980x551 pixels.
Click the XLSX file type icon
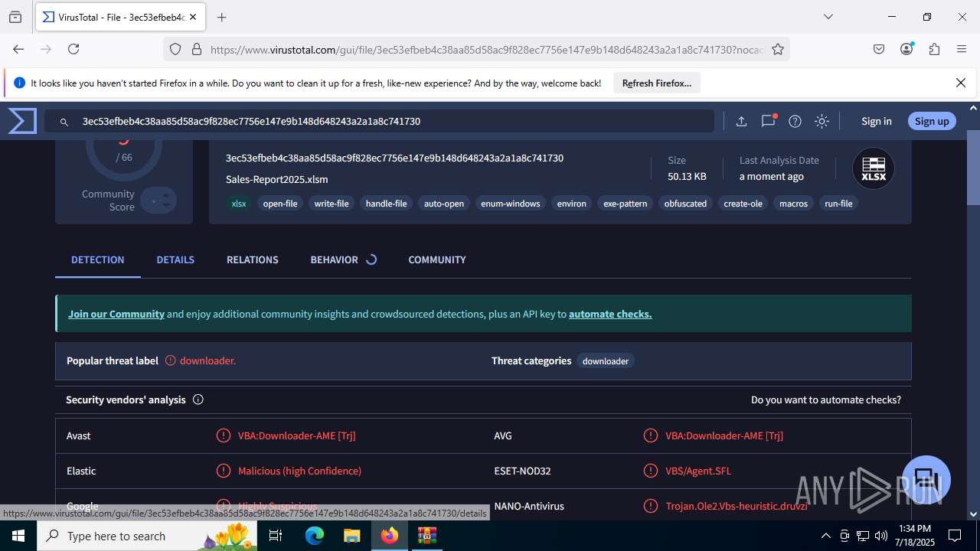pyautogui.click(x=874, y=168)
